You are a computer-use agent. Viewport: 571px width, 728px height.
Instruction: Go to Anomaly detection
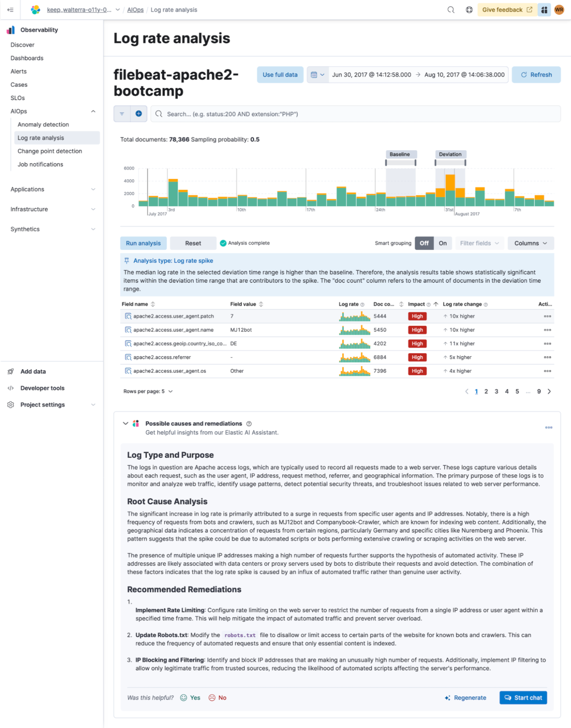pos(43,125)
